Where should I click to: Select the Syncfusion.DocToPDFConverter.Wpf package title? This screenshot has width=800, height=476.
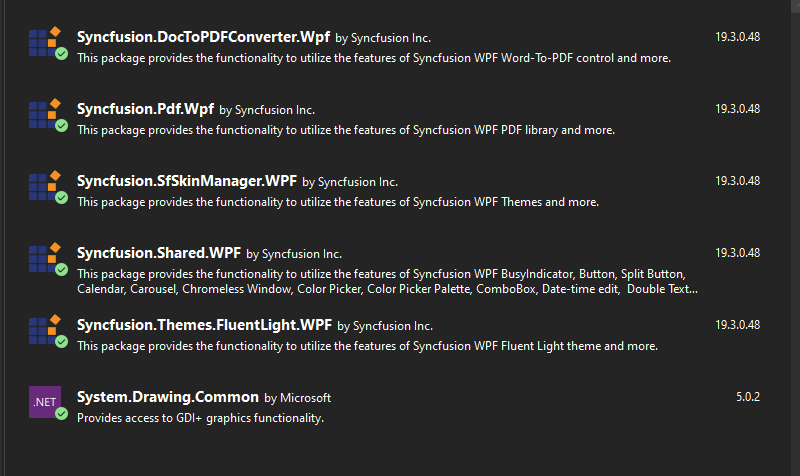pyautogui.click(x=203, y=37)
